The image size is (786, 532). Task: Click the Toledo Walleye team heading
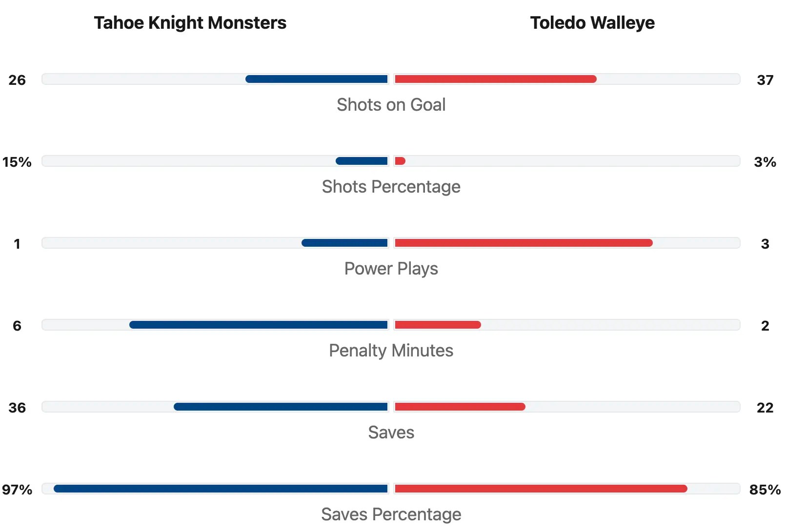[592, 23]
